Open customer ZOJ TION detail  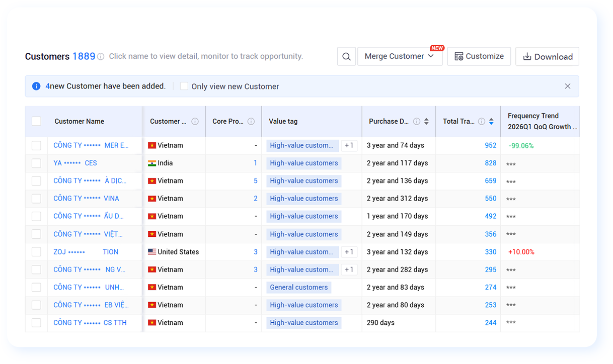pyautogui.click(x=86, y=252)
